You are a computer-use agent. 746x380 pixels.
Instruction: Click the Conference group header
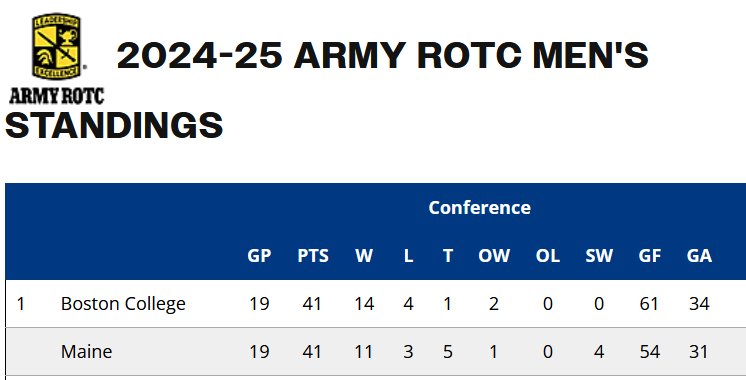pos(480,207)
